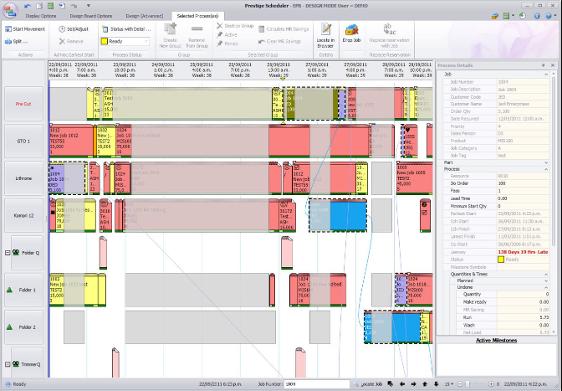
Task: Click the queue icon beside Folder Q
Action: point(16,252)
